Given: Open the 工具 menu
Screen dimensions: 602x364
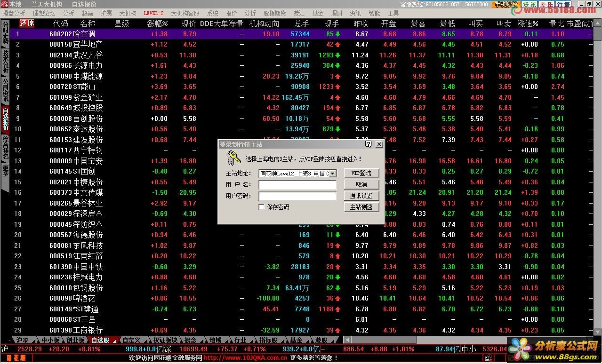Looking at the screenshot, I should (x=393, y=13).
